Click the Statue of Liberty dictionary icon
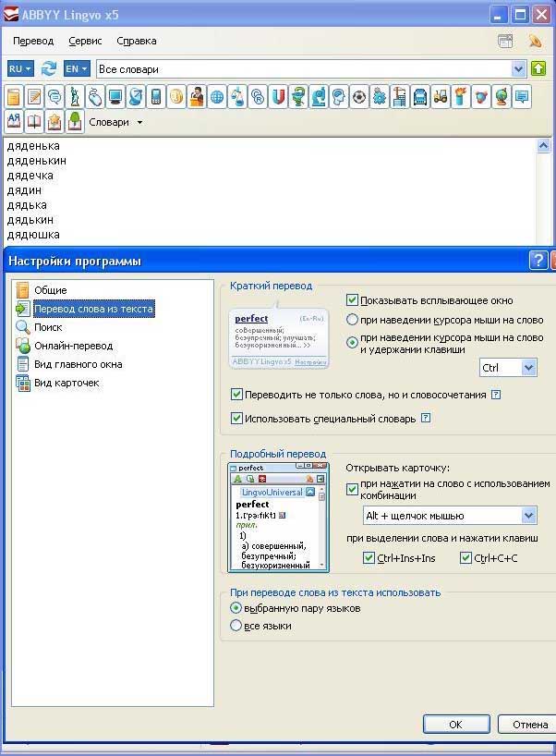The width and height of the screenshot is (556, 756). (x=75, y=97)
